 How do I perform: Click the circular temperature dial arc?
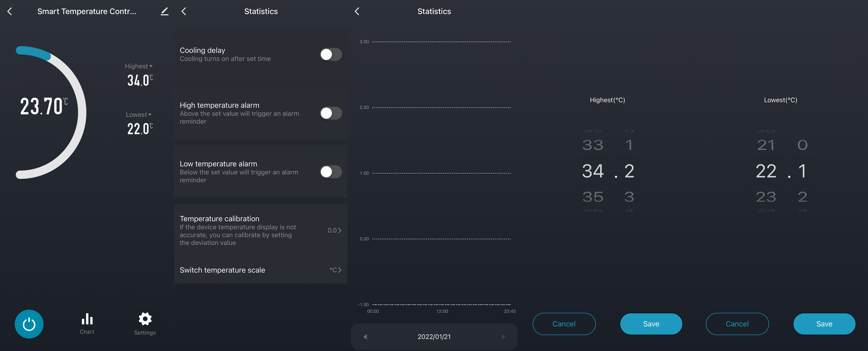(x=81, y=111)
